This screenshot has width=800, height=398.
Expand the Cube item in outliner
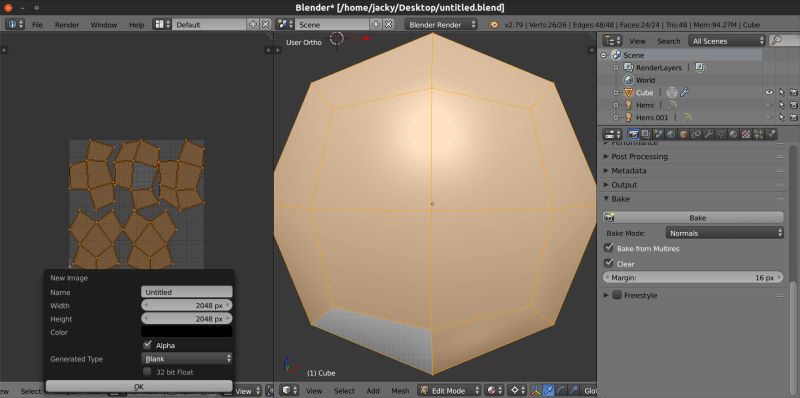pos(616,92)
